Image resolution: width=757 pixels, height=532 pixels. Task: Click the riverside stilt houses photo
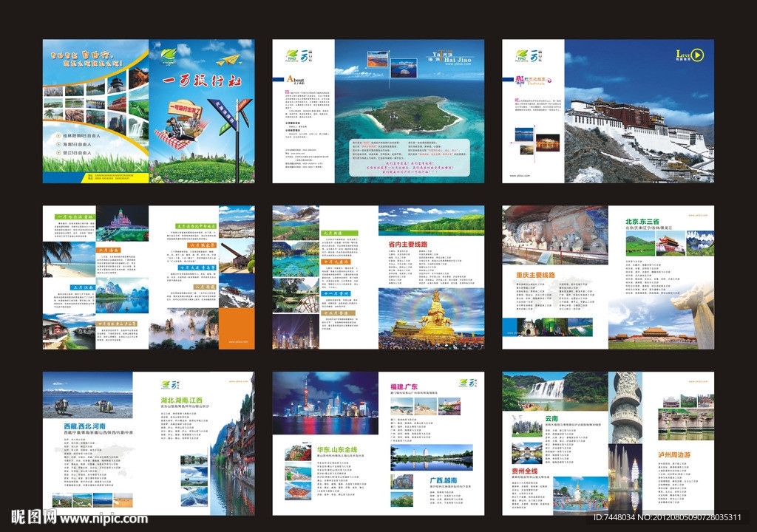(233, 444)
